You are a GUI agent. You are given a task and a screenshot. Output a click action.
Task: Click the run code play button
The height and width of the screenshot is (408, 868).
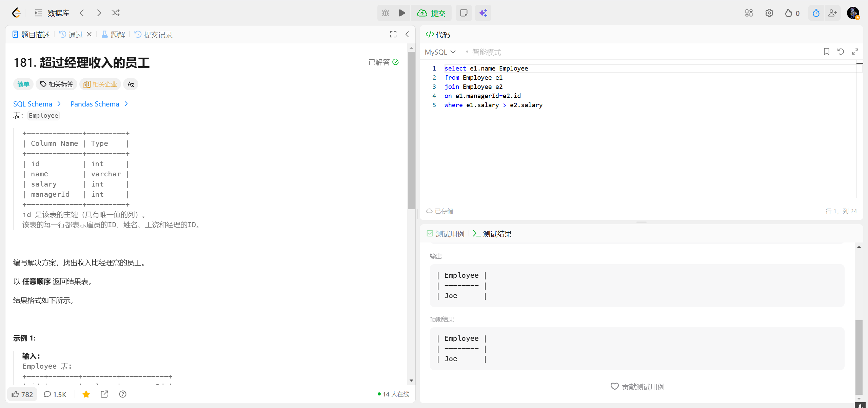[402, 13]
